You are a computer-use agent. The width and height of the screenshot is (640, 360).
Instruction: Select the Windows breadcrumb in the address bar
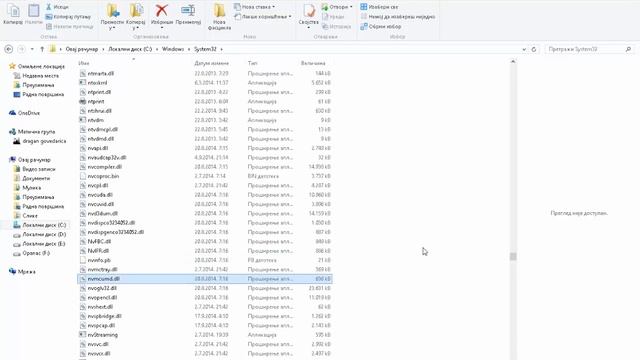click(x=173, y=49)
